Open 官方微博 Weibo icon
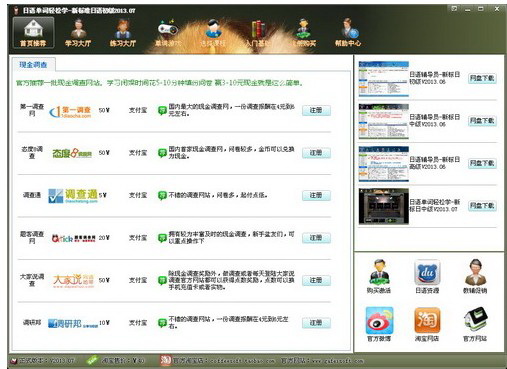This screenshot has width=507, height=369. (379, 324)
